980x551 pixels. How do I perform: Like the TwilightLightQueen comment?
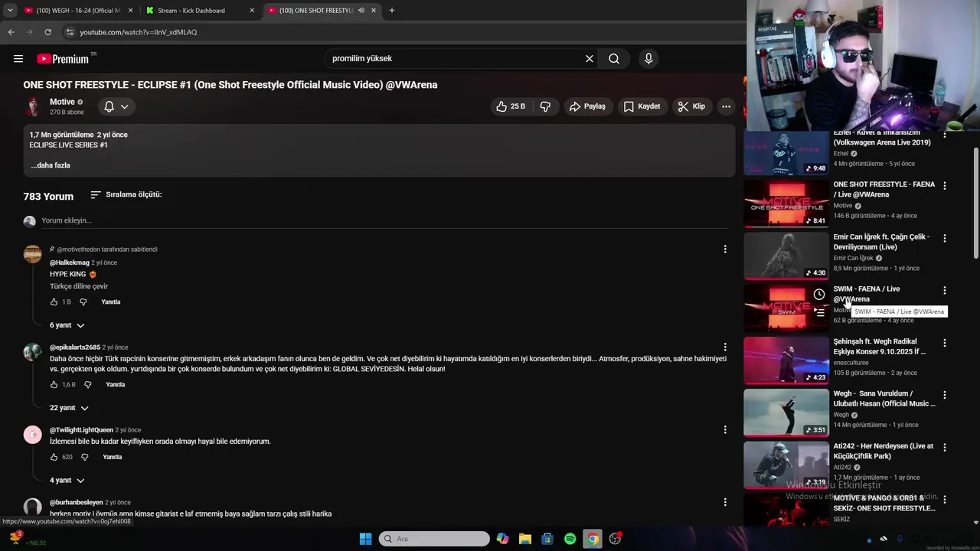click(54, 457)
